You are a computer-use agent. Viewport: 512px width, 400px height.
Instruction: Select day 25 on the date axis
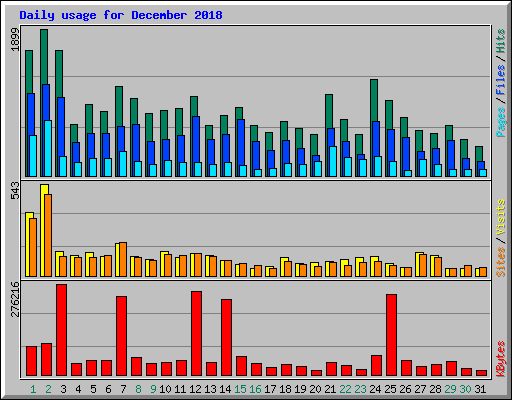(x=390, y=389)
